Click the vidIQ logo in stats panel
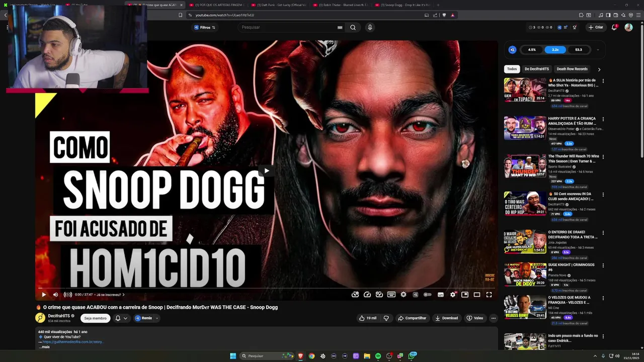The height and width of the screenshot is (362, 644). [x=512, y=50]
